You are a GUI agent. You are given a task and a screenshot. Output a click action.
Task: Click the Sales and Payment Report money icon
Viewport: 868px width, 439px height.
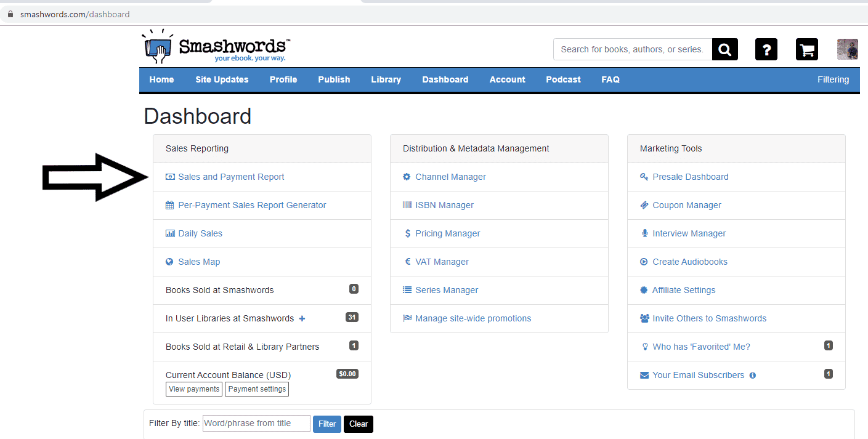170,177
